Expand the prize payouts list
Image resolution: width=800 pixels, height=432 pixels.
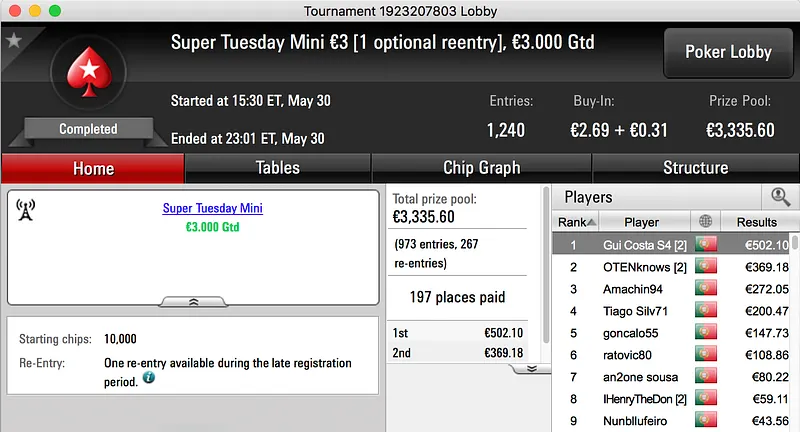click(x=532, y=368)
